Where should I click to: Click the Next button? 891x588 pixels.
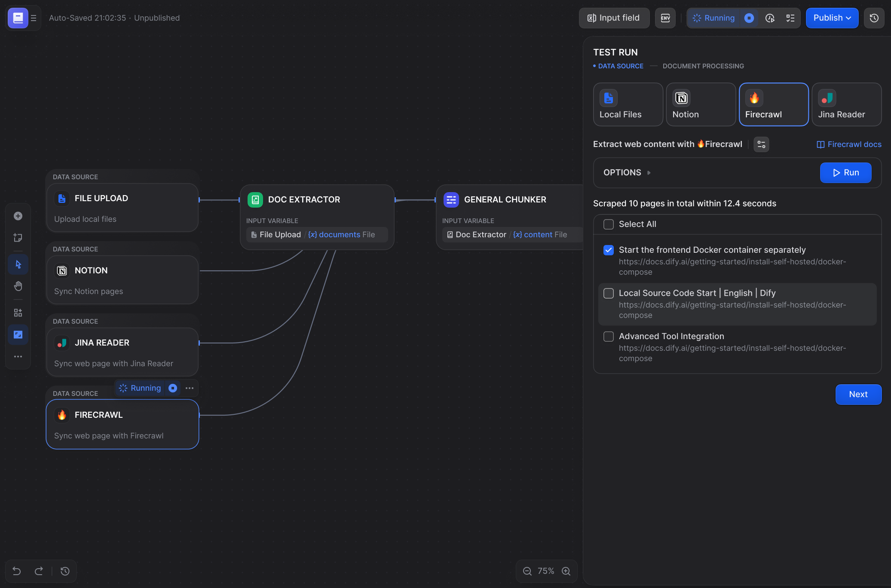tap(858, 395)
